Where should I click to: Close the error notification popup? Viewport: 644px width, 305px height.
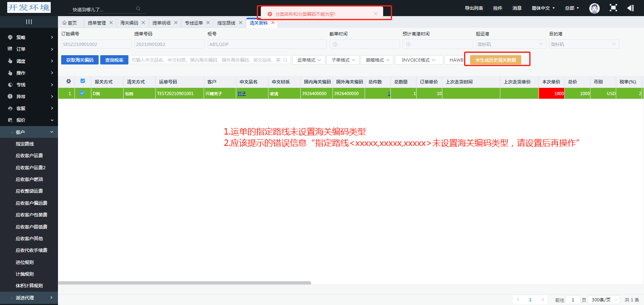(x=376, y=14)
